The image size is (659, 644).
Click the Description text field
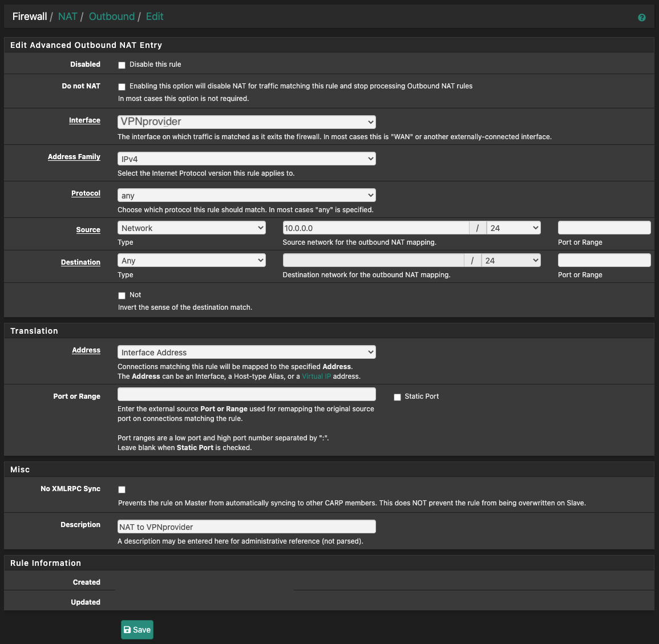[246, 527]
